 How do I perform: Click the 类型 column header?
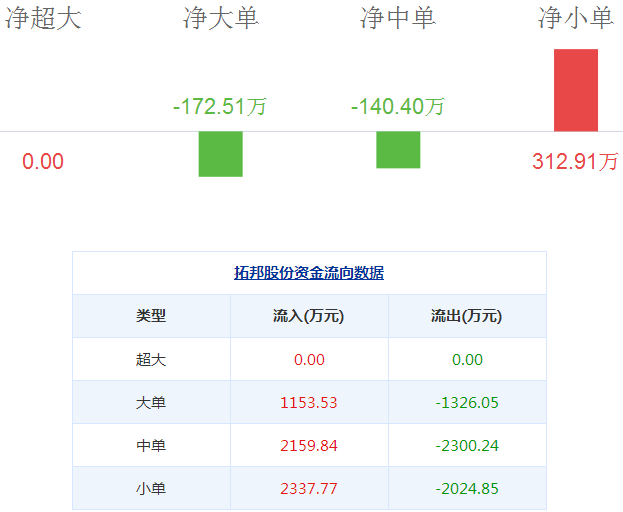151,316
